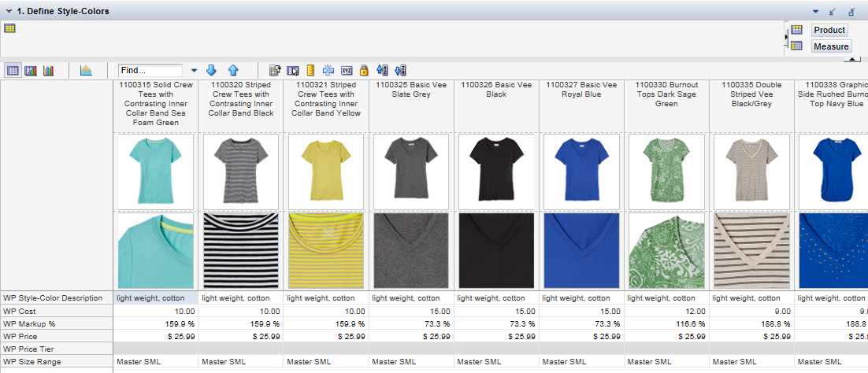Click WP Cost 15.00 for Slate Grey
The height and width of the screenshot is (373, 868).
tap(410, 311)
